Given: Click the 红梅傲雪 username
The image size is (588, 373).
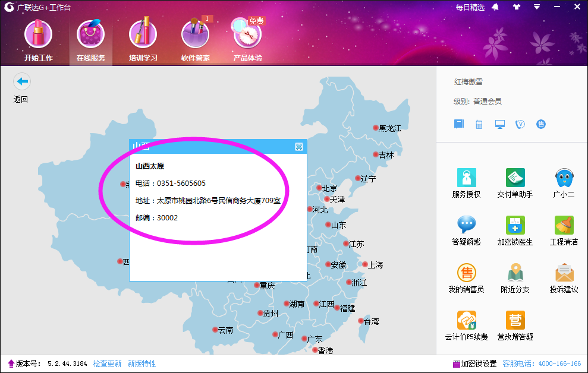Looking at the screenshot, I should 468,81.
